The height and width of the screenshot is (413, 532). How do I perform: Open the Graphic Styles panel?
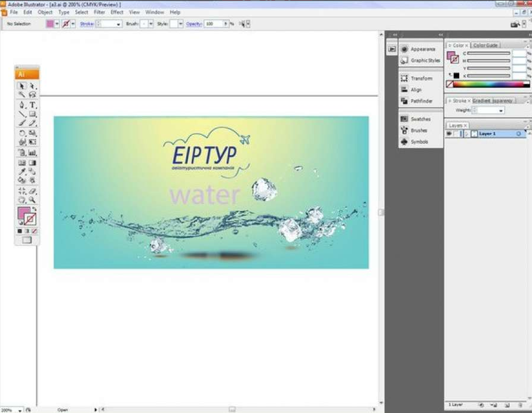[421, 60]
